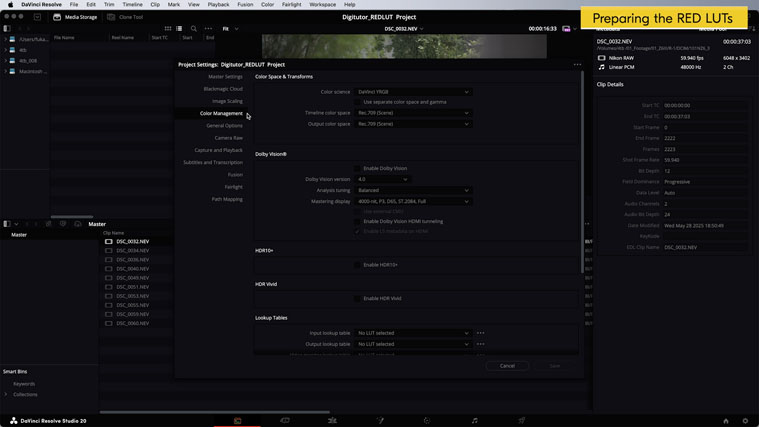Viewport: 759px width, 427px height.
Task: Go to the Media page icon in bottom bar
Action: tap(237, 421)
